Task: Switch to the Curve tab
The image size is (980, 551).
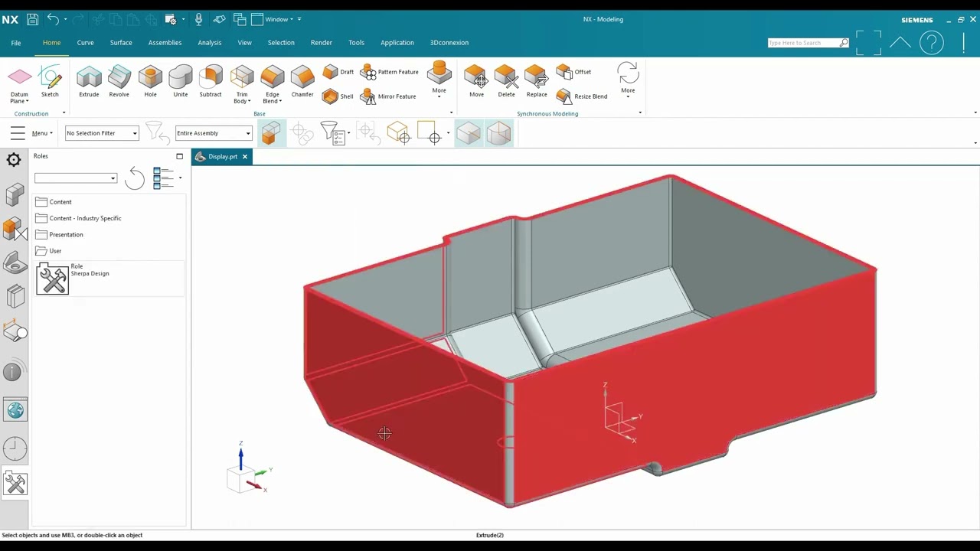Action: 85,43
